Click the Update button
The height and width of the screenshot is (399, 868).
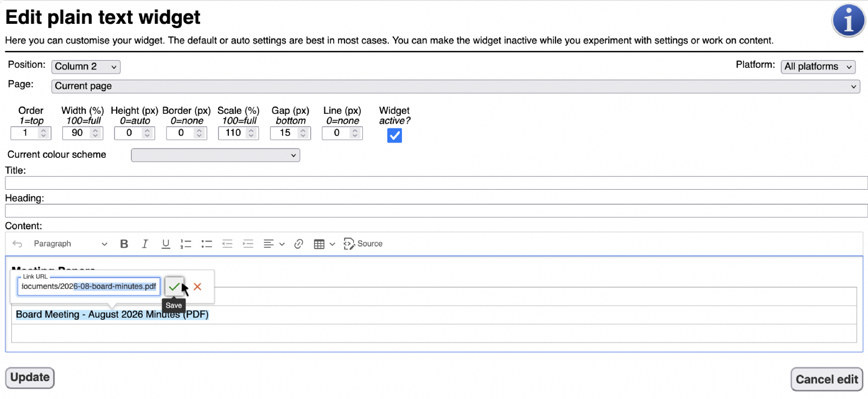tap(30, 378)
